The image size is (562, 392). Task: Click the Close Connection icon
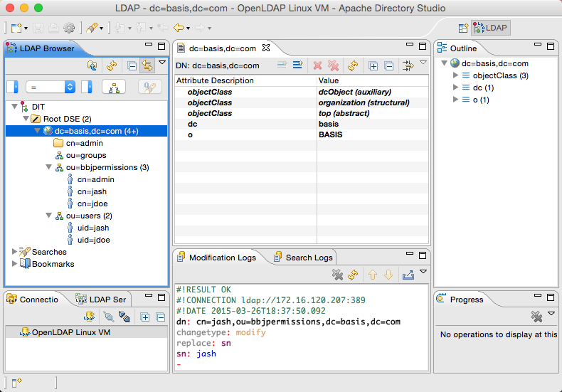[124, 317]
